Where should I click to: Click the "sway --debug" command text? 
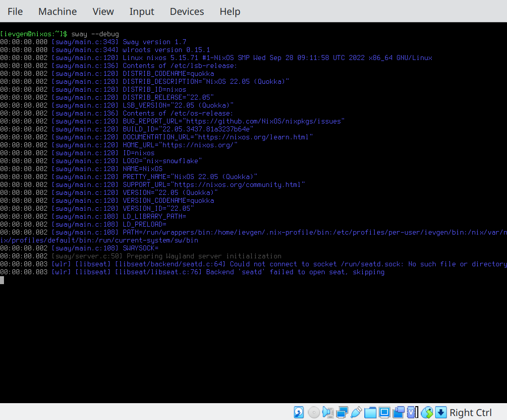(95, 34)
